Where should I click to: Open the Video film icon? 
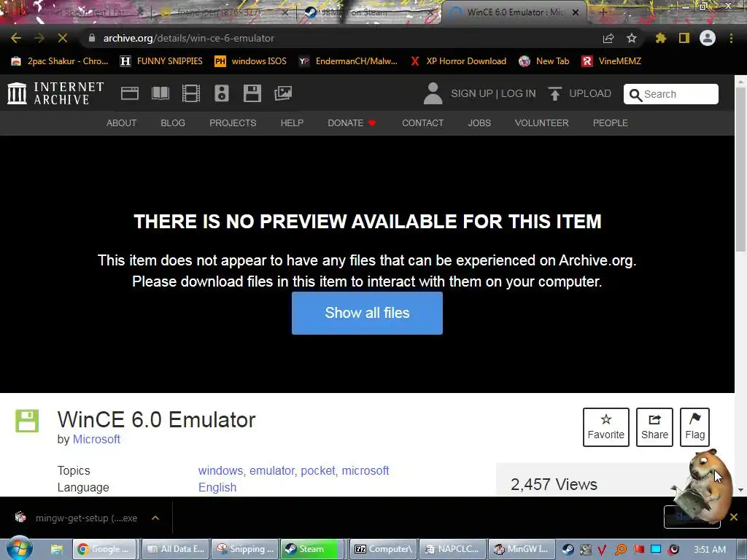191,93
